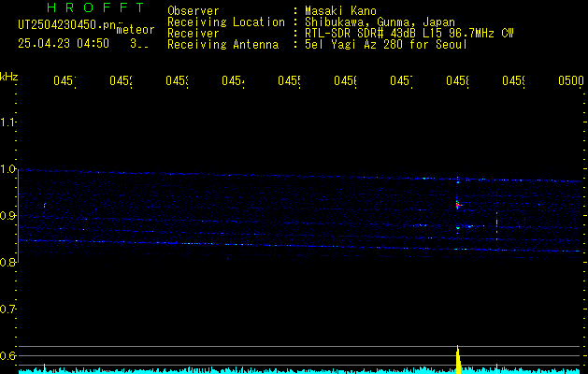Select the observer name Masaki Kano
Image resolution: width=588 pixels, height=374 pixels.
coord(340,11)
